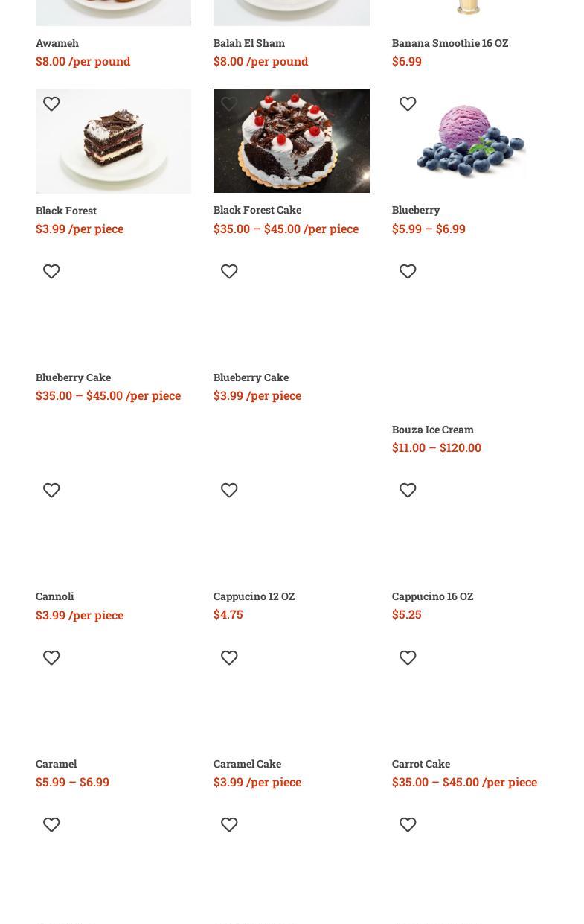
Task: Open the Black Forest cake slice image
Action: tap(113, 141)
